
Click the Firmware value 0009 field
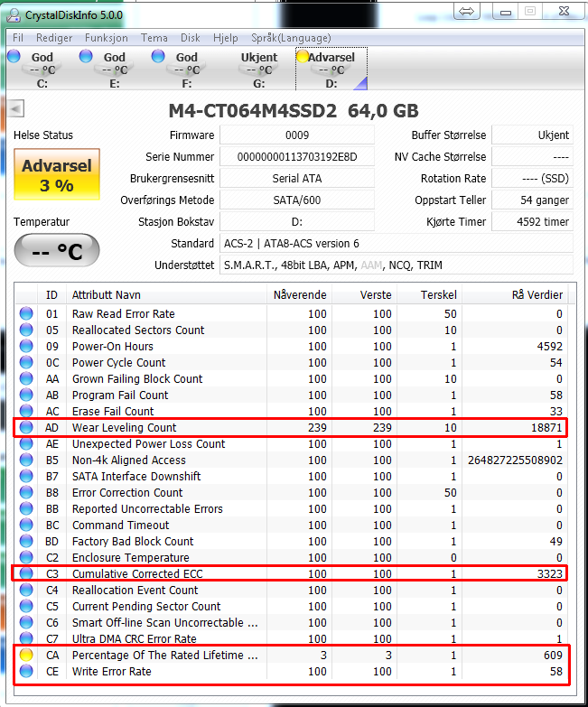(x=297, y=135)
